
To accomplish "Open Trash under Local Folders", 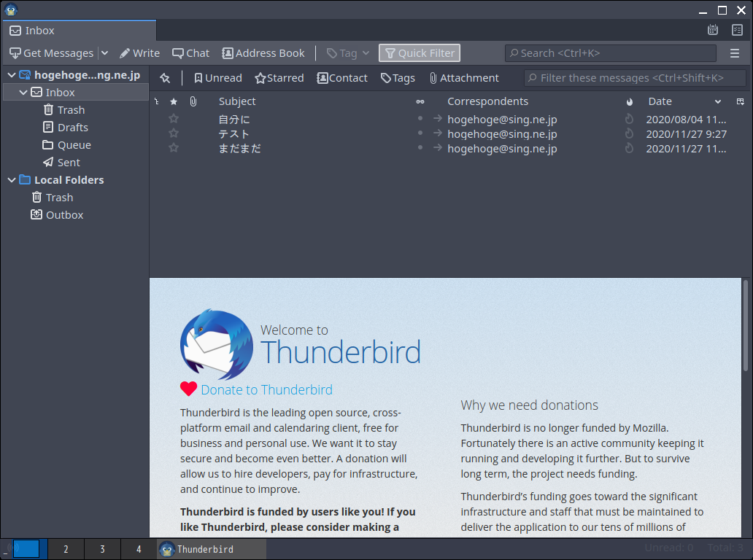I will click(x=59, y=198).
